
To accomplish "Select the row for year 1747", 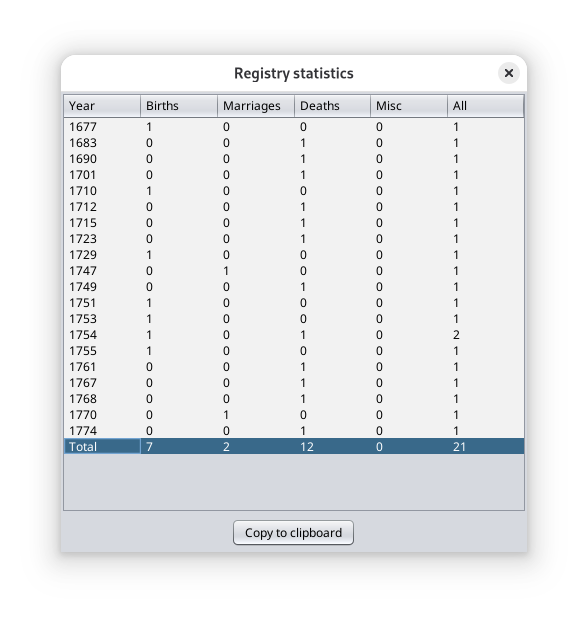I will pyautogui.click(x=294, y=271).
